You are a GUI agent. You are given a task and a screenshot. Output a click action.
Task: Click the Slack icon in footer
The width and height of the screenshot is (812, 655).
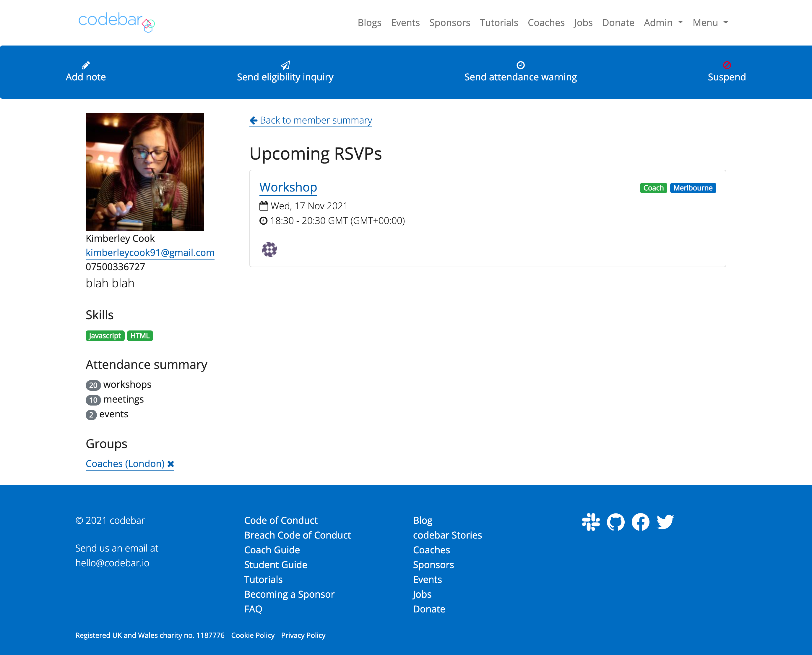coord(591,522)
